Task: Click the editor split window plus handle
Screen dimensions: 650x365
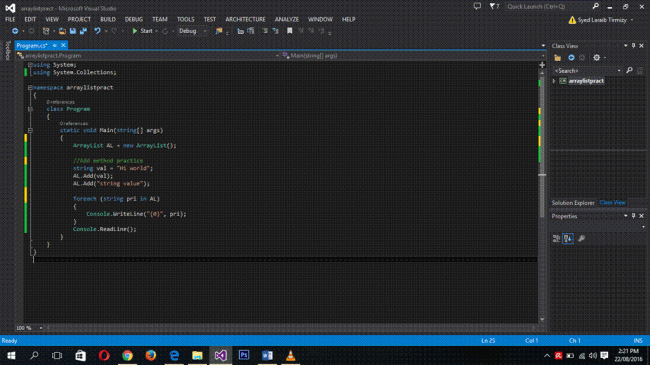Action: tap(542, 65)
